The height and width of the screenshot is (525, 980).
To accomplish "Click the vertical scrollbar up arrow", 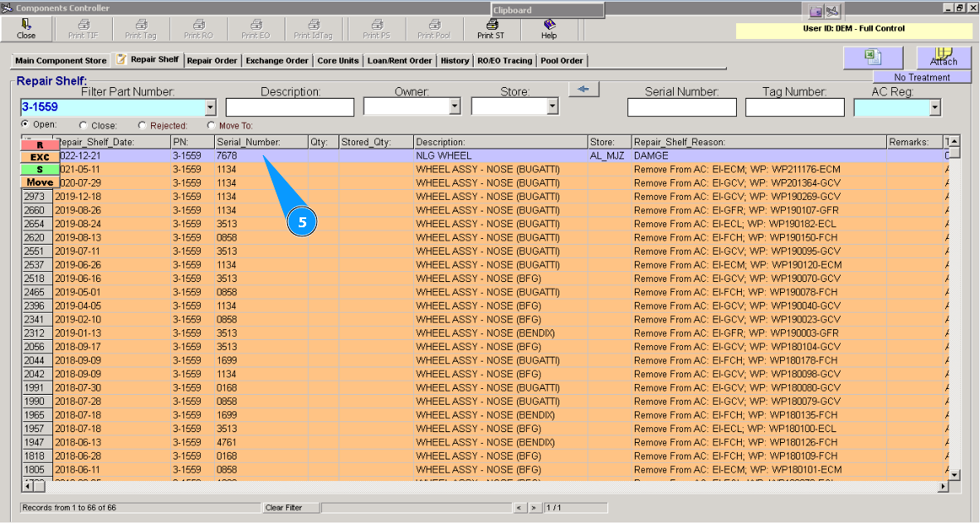I will click(x=953, y=142).
